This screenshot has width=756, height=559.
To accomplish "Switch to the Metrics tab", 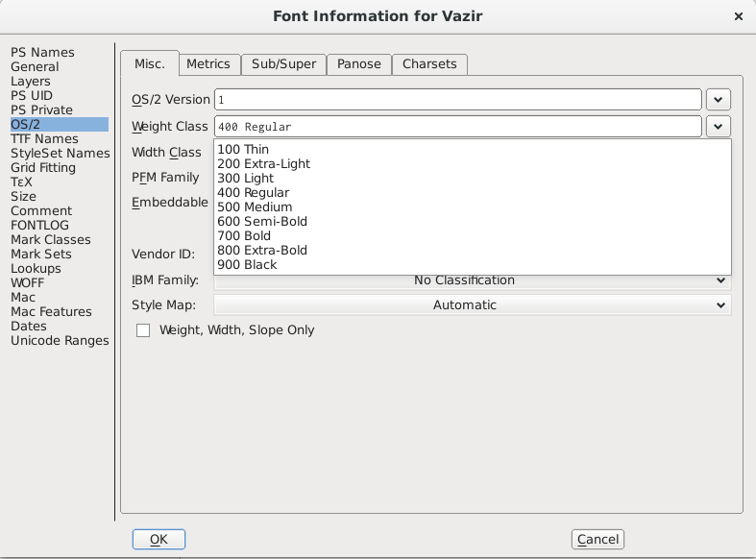I will click(208, 64).
